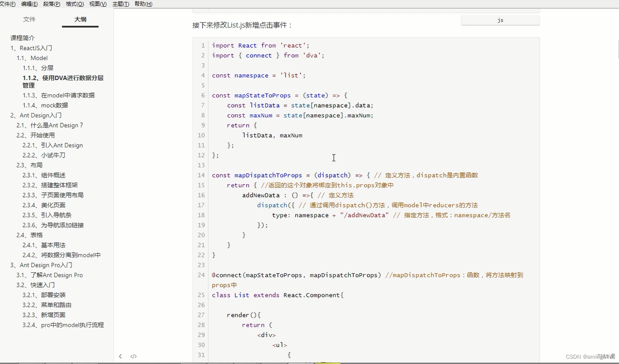Image resolution: width=619 pixels, height=364 pixels.
Task: Open the 主题(T) menu
Action: 121,4
